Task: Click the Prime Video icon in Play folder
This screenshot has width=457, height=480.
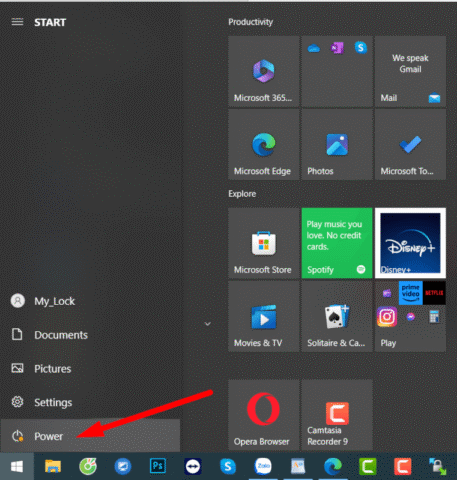Action: coord(410,293)
